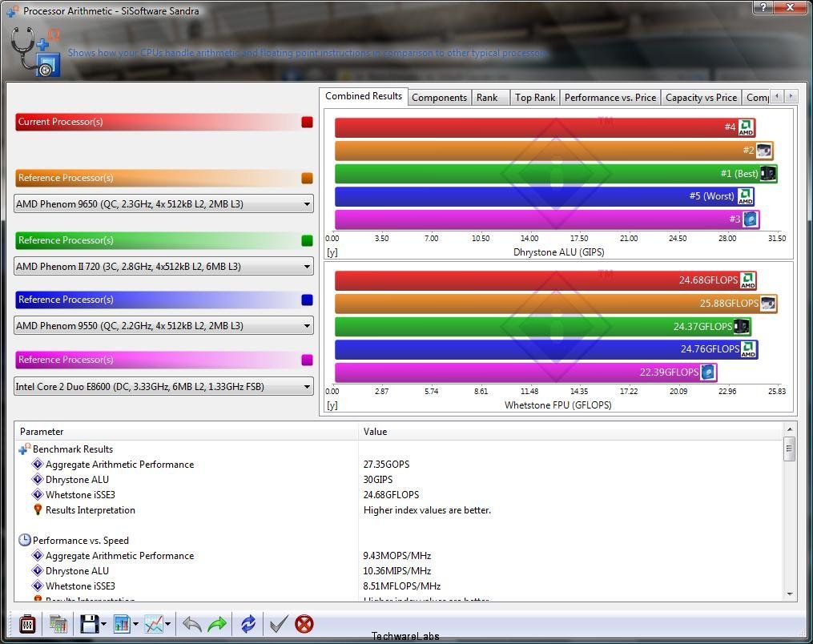Click the Whetstone FPU (GFLOPS) axis label
813x644 pixels.
558,405
